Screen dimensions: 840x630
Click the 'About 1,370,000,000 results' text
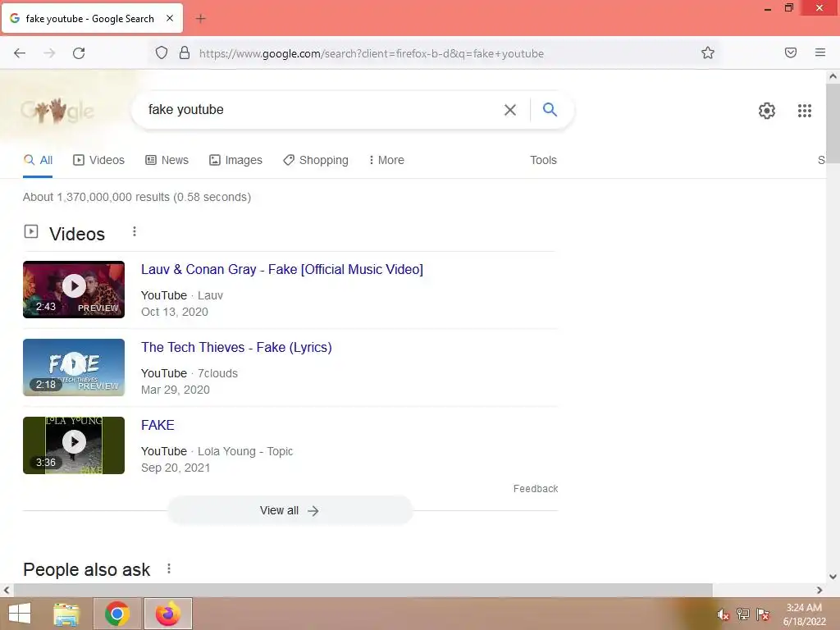pos(137,197)
